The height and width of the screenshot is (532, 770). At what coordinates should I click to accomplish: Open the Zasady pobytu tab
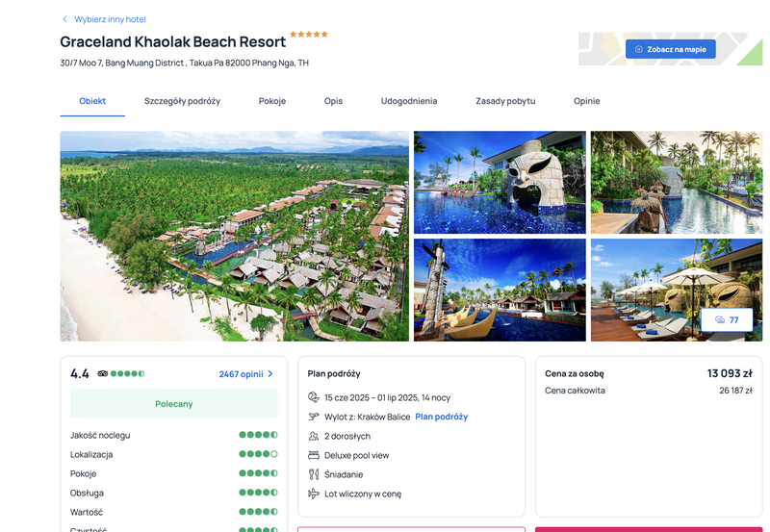click(505, 101)
